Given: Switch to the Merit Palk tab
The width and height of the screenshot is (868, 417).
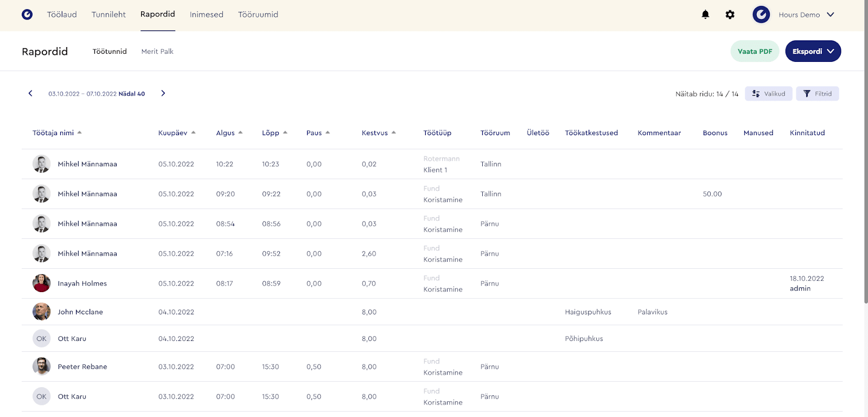Looking at the screenshot, I should pos(157,51).
